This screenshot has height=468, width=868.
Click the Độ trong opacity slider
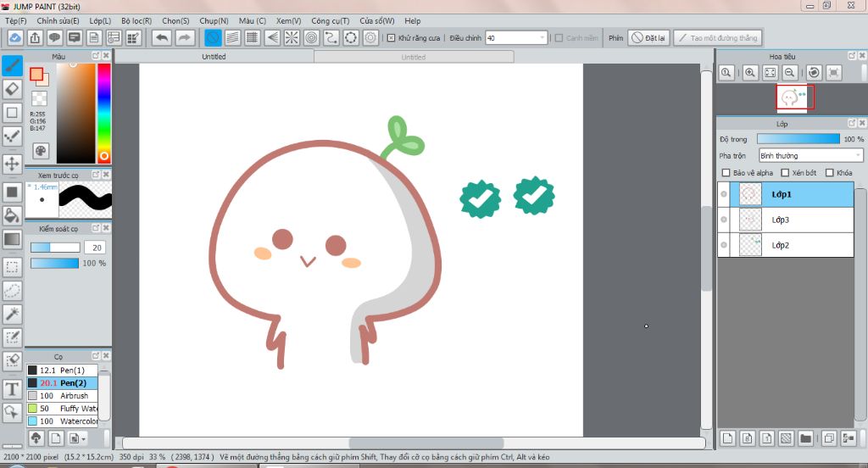coord(798,139)
